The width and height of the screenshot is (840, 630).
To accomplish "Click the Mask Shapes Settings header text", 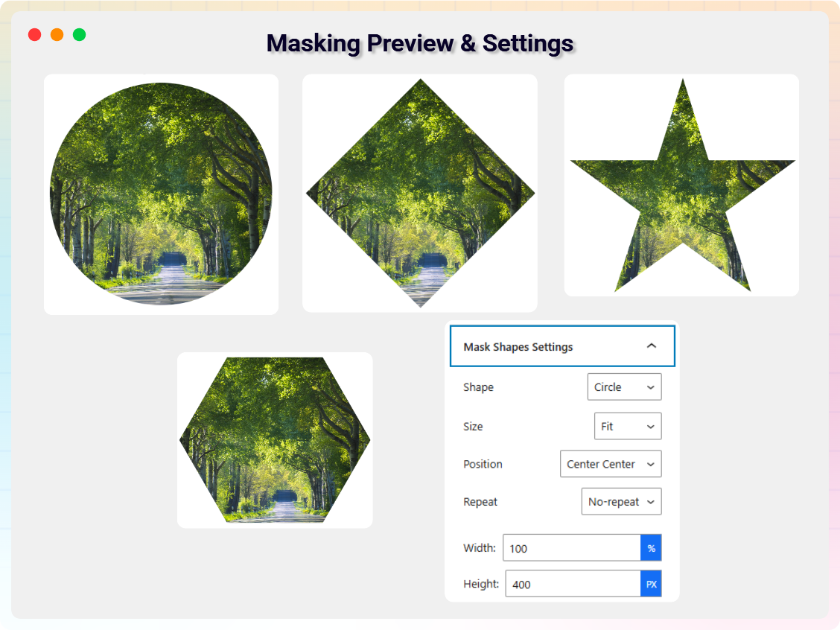I will point(518,347).
